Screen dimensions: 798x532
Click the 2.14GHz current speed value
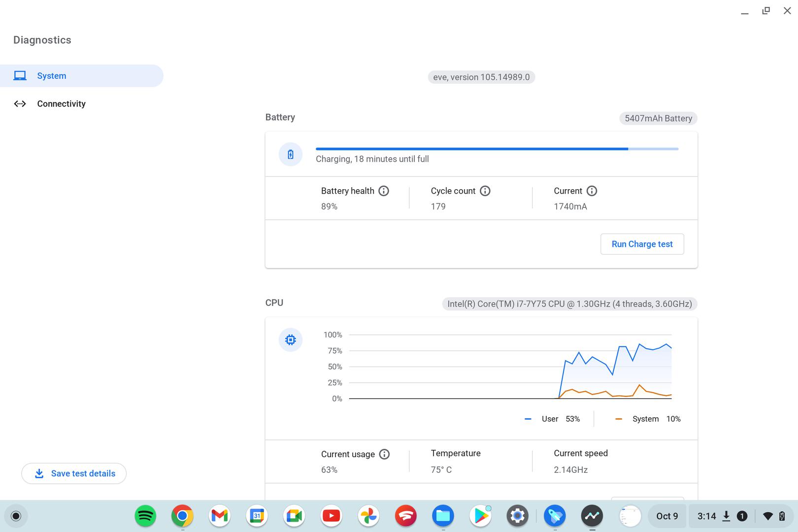[x=571, y=470]
